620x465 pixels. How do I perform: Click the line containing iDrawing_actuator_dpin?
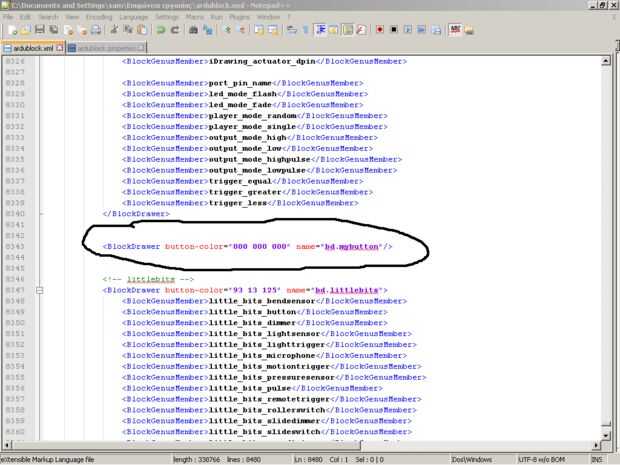[264, 61]
